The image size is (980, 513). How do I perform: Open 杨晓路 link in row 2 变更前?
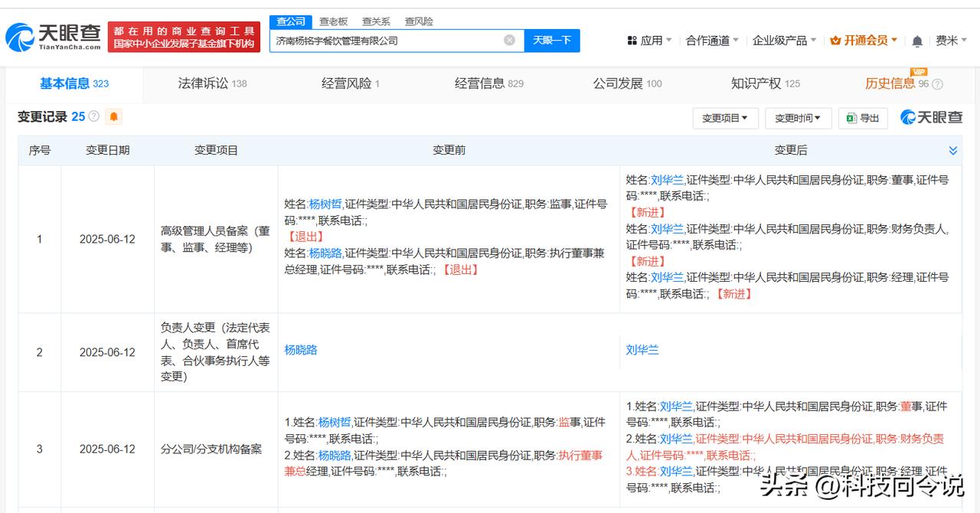pyautogui.click(x=301, y=350)
